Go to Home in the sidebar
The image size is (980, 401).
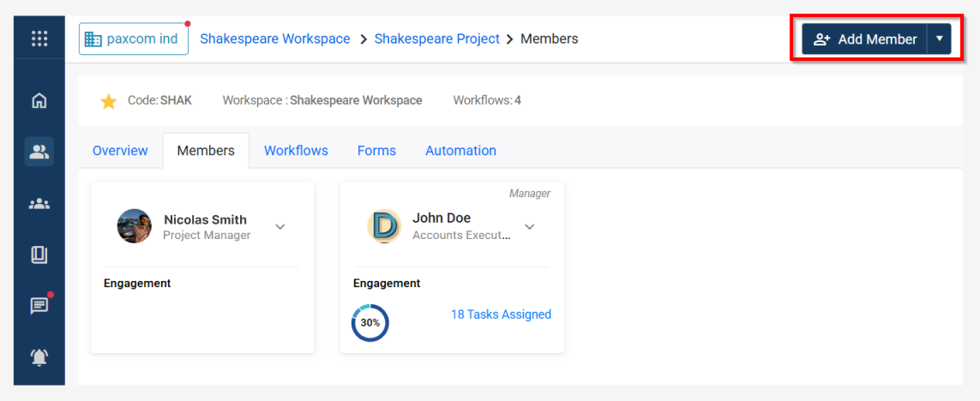[39, 101]
